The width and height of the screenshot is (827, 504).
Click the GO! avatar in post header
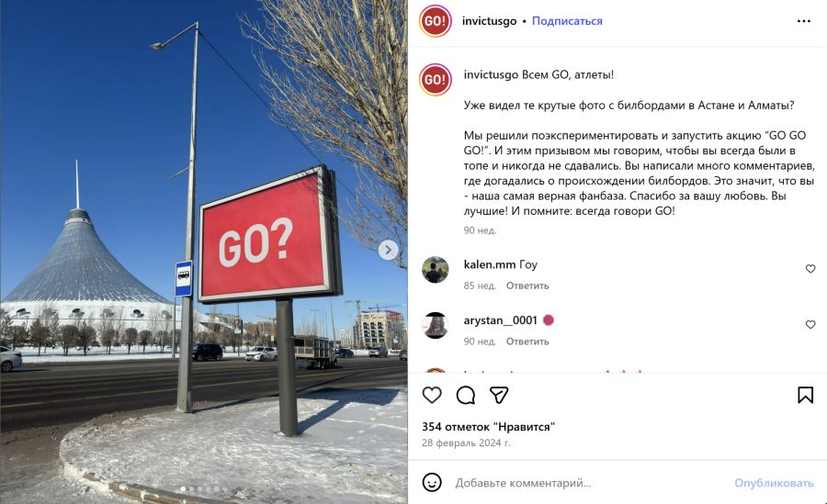point(436,21)
